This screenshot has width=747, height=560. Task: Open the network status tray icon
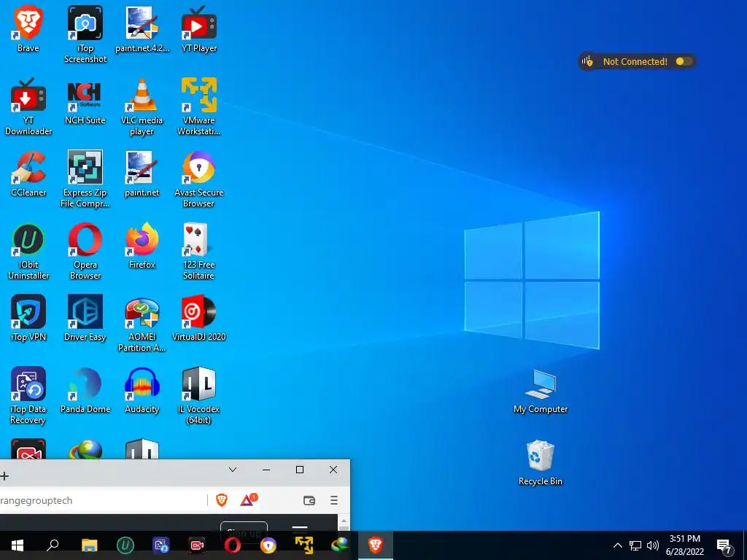pyautogui.click(x=635, y=545)
